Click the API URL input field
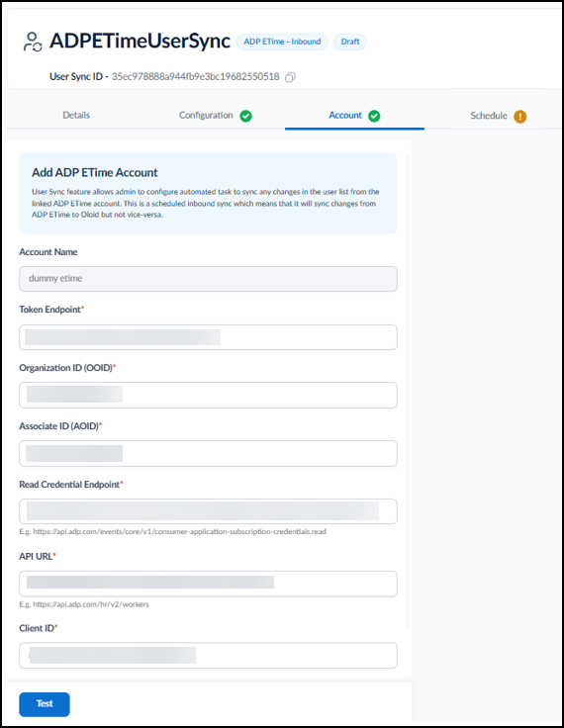The image size is (564, 728). (208, 584)
